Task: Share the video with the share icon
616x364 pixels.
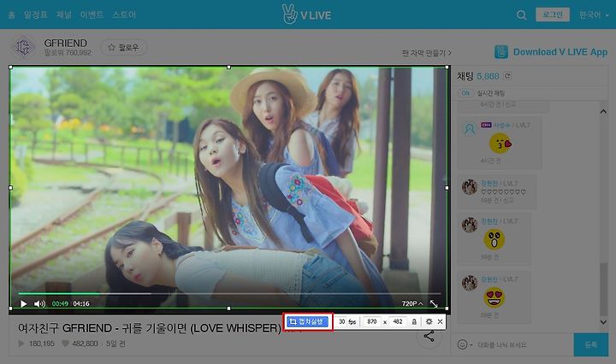Action: tap(429, 336)
